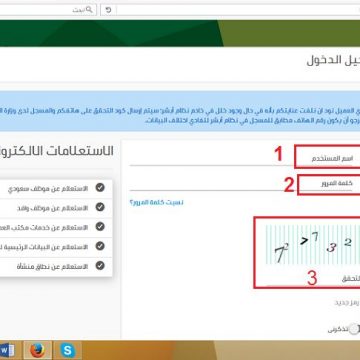Open Firefox from the taskbar
This screenshot has height=360, width=360.
tap(37, 350)
